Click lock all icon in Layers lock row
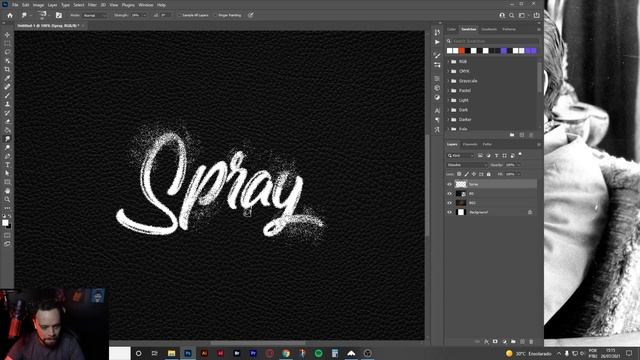640x360 pixels. pos(489,174)
